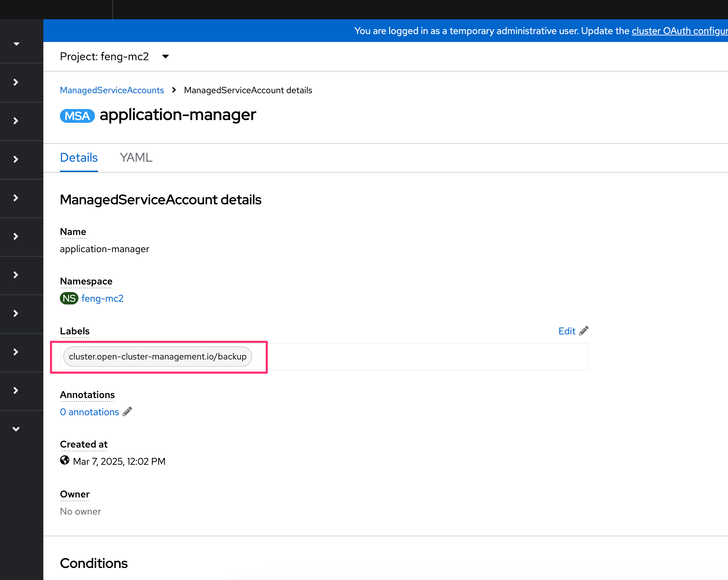Open the Project feng-mc2 dropdown
728x580 pixels.
tap(114, 56)
